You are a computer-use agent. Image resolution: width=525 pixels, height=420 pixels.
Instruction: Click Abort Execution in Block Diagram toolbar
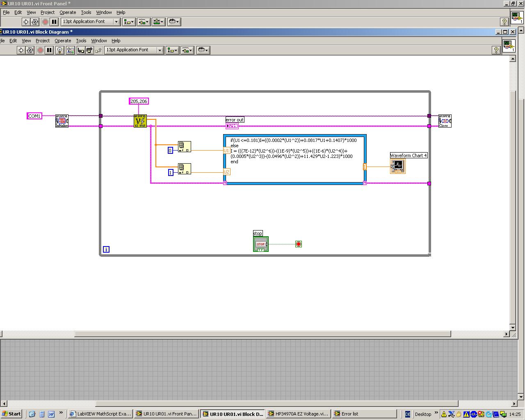click(x=40, y=50)
